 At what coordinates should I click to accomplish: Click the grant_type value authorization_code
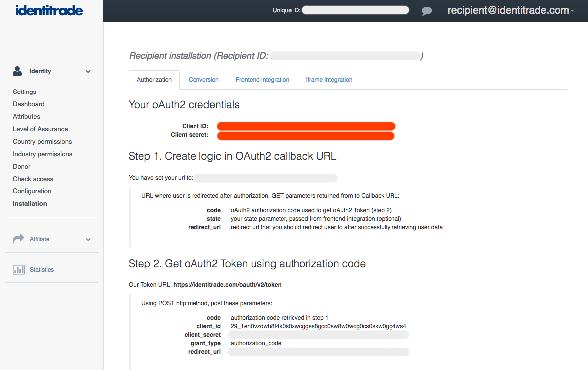(256, 343)
